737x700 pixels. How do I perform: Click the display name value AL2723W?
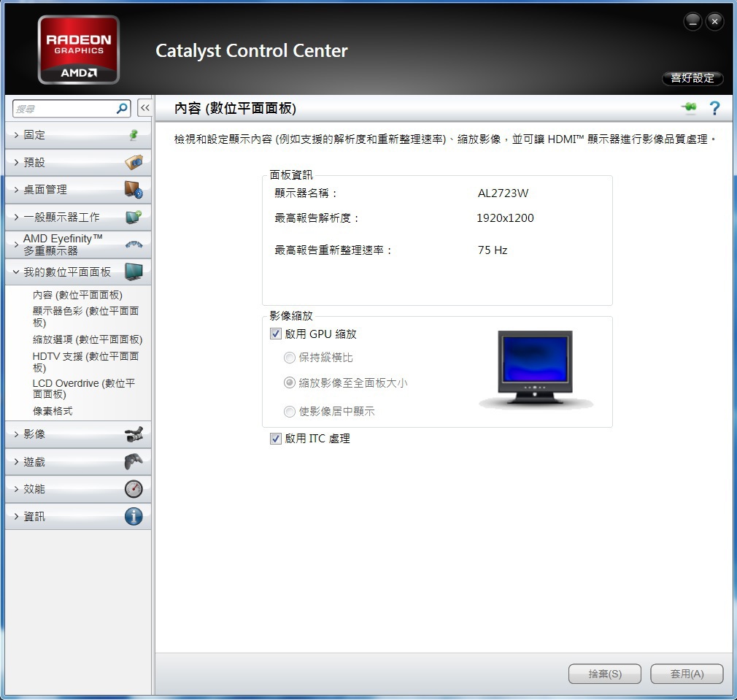503,193
